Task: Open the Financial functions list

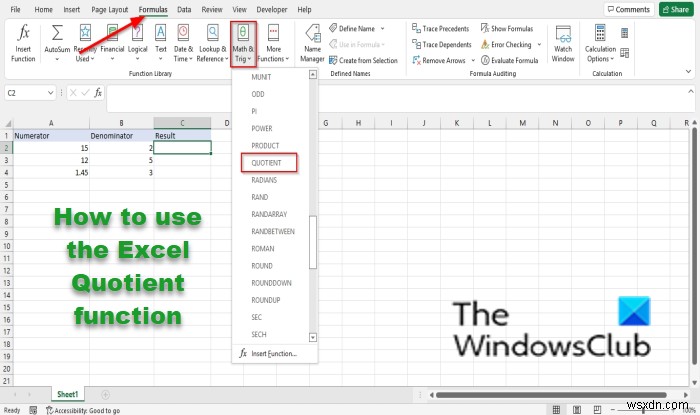Action: 112,43
